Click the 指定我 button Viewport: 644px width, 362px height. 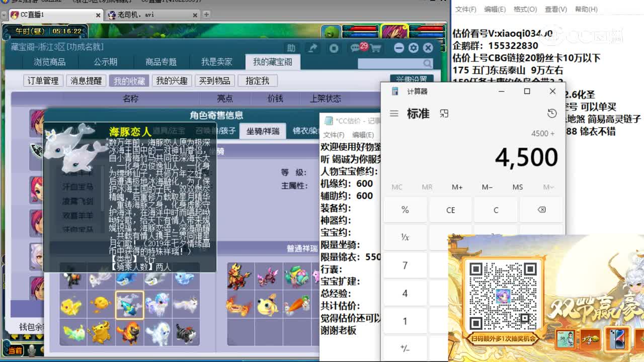[x=257, y=81]
